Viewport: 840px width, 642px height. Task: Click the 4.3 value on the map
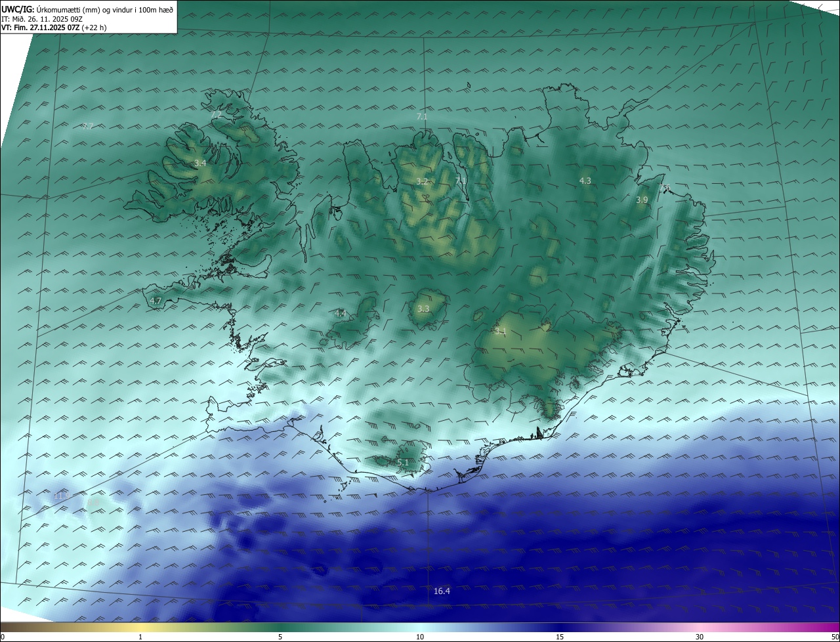pos(585,181)
